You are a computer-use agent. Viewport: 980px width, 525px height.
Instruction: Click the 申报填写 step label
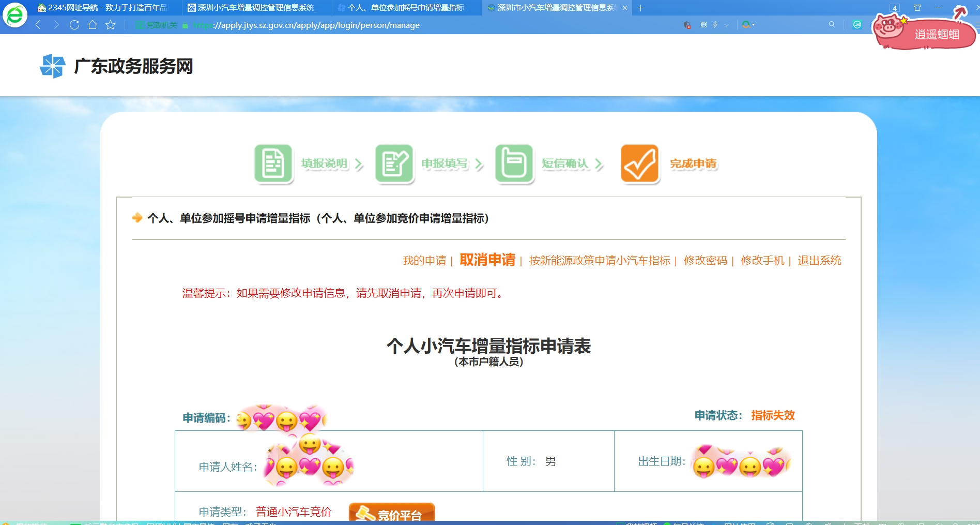[x=445, y=163]
